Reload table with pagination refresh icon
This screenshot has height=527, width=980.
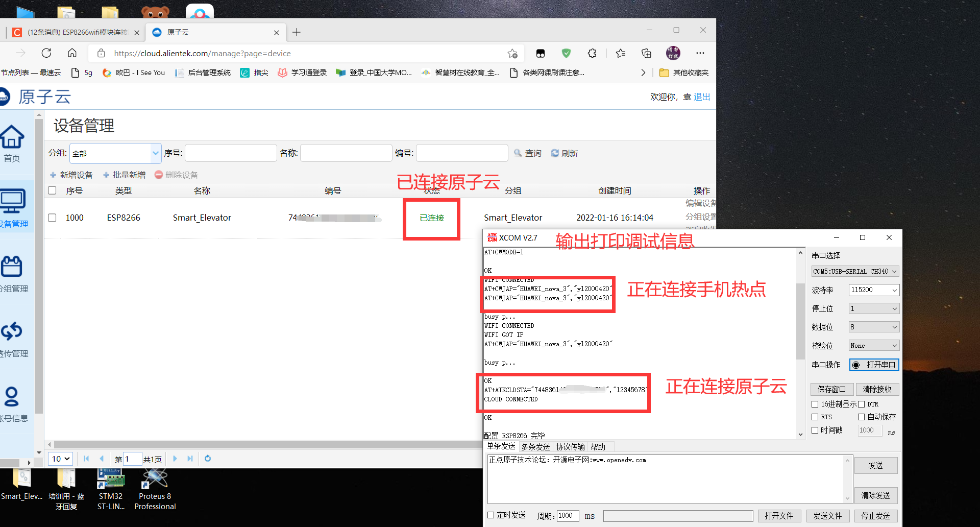tap(208, 459)
